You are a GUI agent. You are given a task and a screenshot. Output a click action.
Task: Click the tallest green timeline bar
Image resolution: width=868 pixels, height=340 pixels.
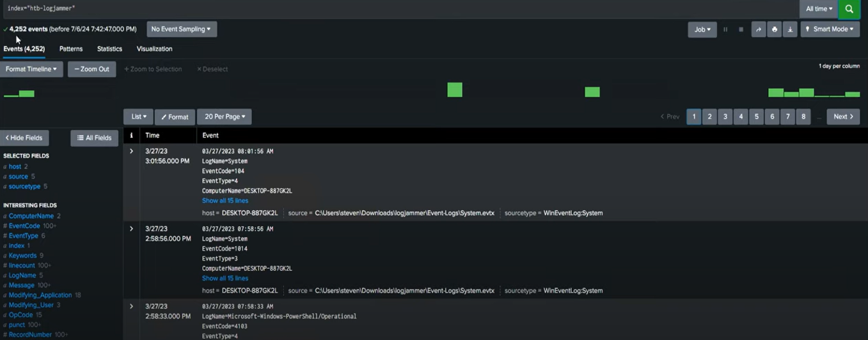pos(454,90)
